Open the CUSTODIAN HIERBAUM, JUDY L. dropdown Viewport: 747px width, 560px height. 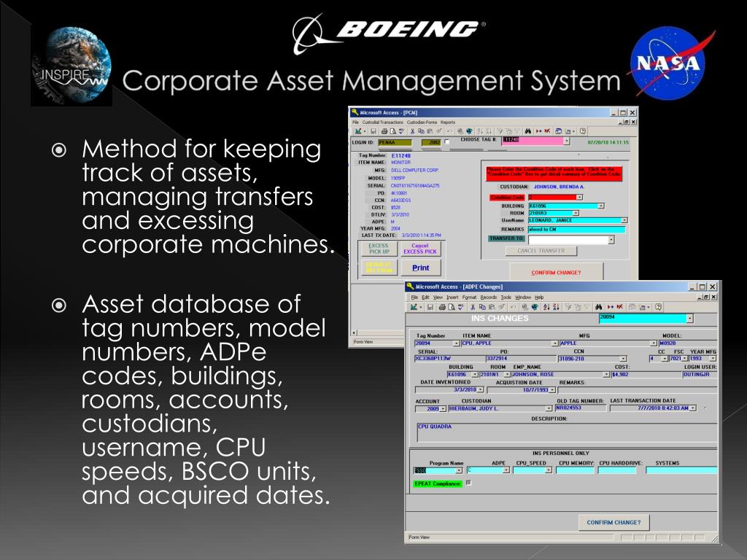click(x=549, y=408)
